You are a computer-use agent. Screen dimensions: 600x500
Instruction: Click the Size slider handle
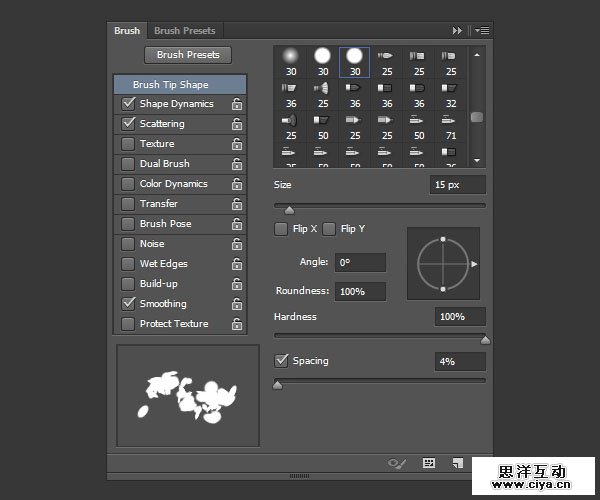tap(290, 210)
